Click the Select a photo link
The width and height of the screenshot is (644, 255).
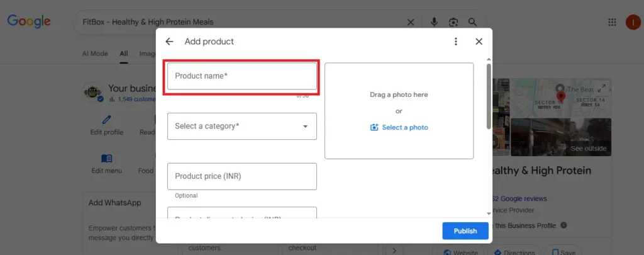[405, 127]
